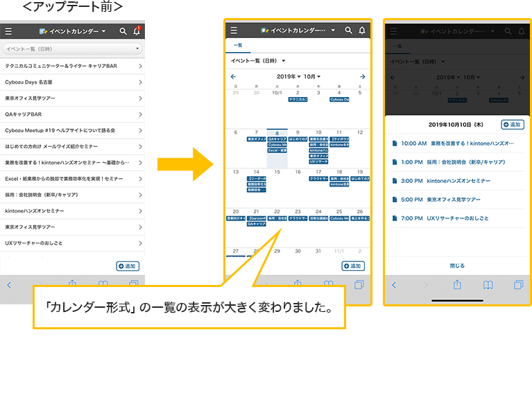Tap Safari tabs icon in middle phone
The height and width of the screenshot is (400, 532).
pos(359,284)
